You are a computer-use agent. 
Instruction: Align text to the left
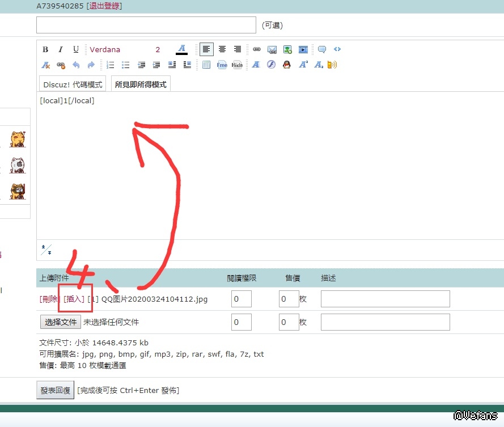pos(206,49)
